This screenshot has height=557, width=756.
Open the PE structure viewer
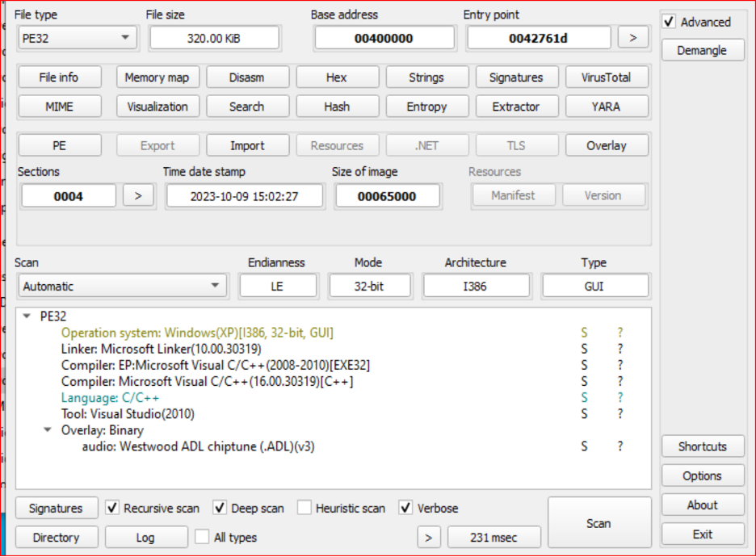[x=59, y=145]
